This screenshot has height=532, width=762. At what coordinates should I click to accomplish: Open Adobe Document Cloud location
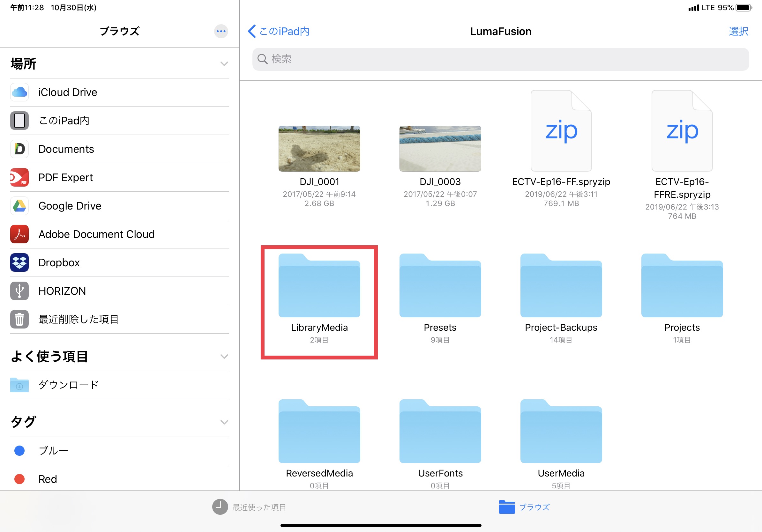coord(96,234)
